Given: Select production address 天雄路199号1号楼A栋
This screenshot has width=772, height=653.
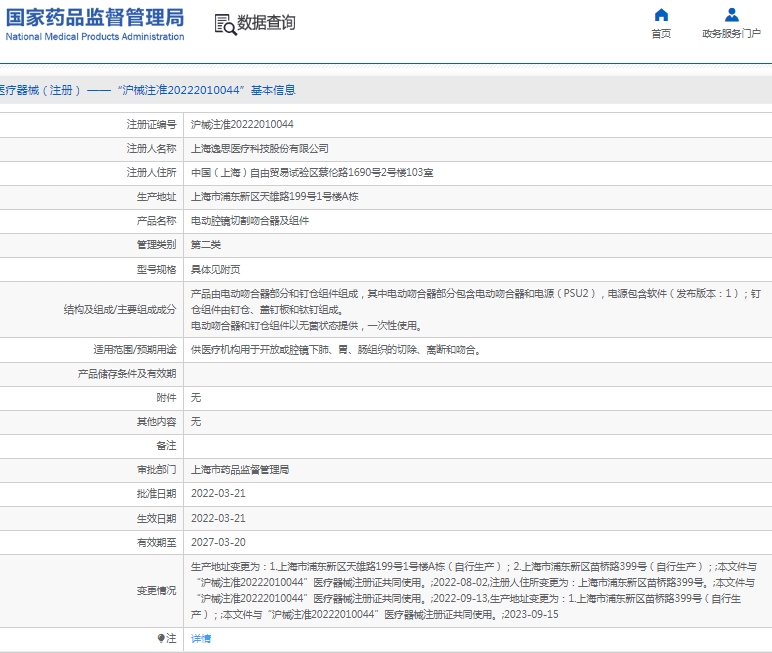Looking at the screenshot, I should (x=275, y=197).
